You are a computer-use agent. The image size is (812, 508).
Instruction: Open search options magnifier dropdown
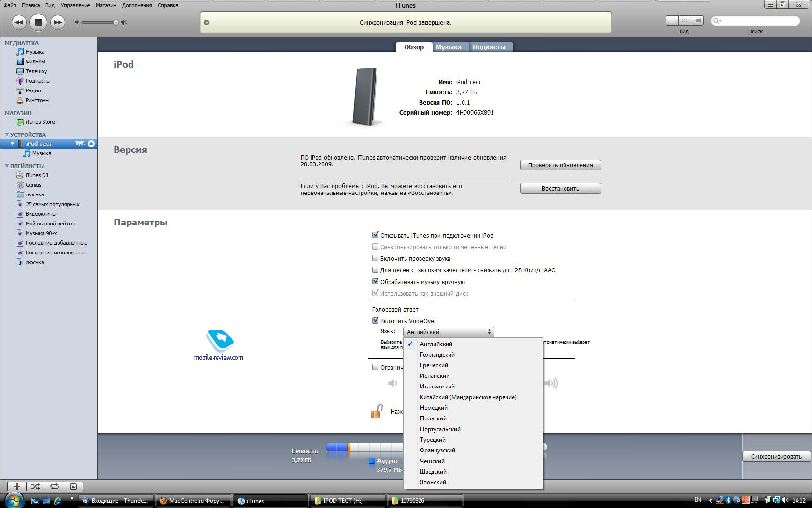pyautogui.click(x=717, y=21)
